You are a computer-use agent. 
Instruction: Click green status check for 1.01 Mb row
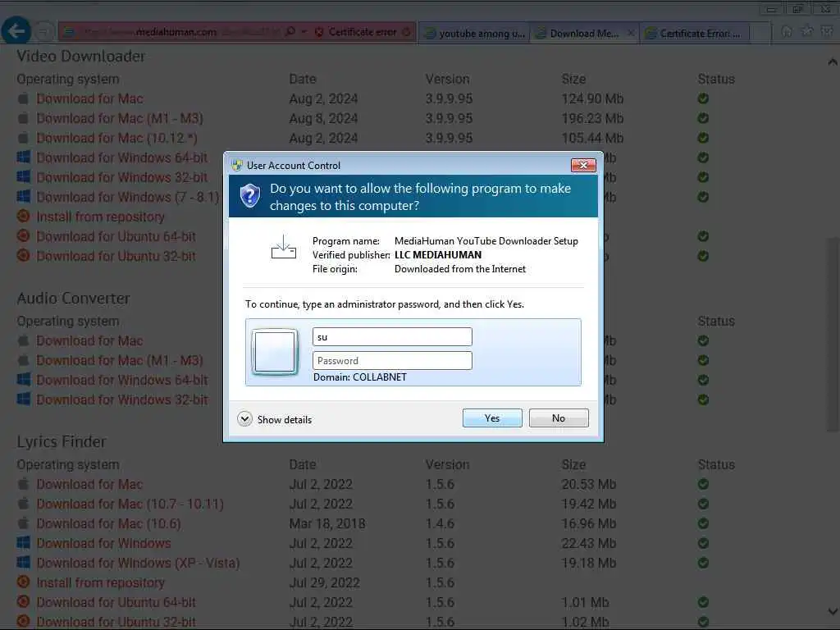click(x=703, y=602)
